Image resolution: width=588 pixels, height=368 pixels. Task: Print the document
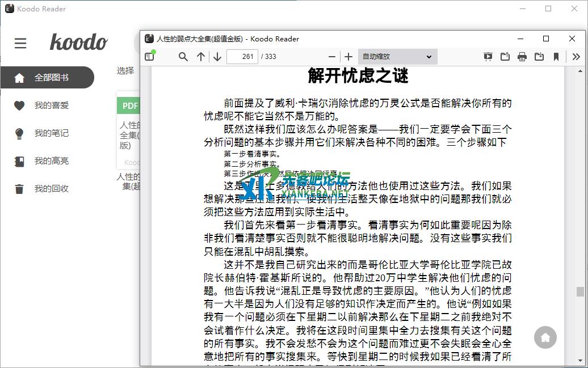pyautogui.click(x=522, y=57)
